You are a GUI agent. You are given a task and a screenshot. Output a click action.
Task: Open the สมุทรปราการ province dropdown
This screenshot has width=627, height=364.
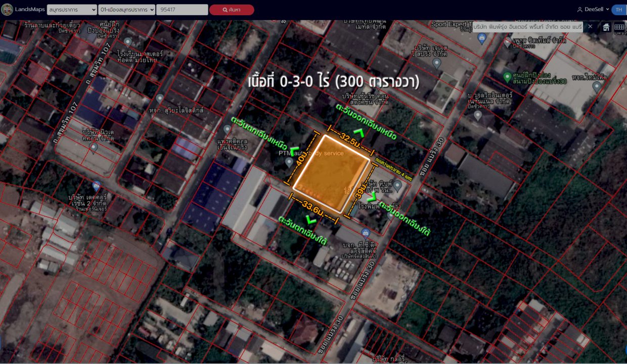click(72, 10)
